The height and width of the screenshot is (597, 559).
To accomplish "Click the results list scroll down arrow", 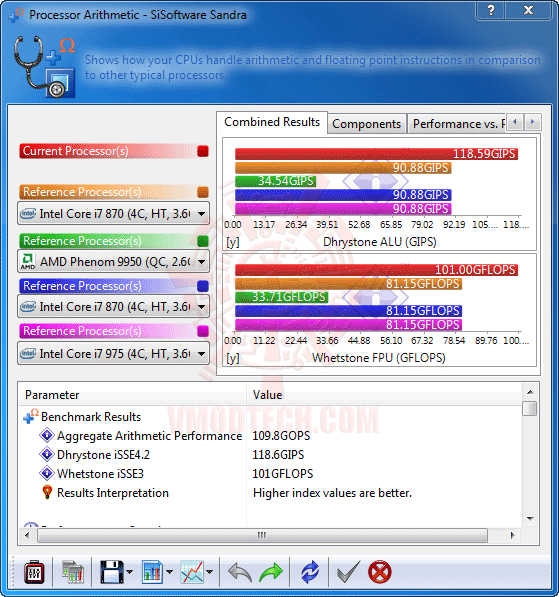I will [x=530, y=519].
